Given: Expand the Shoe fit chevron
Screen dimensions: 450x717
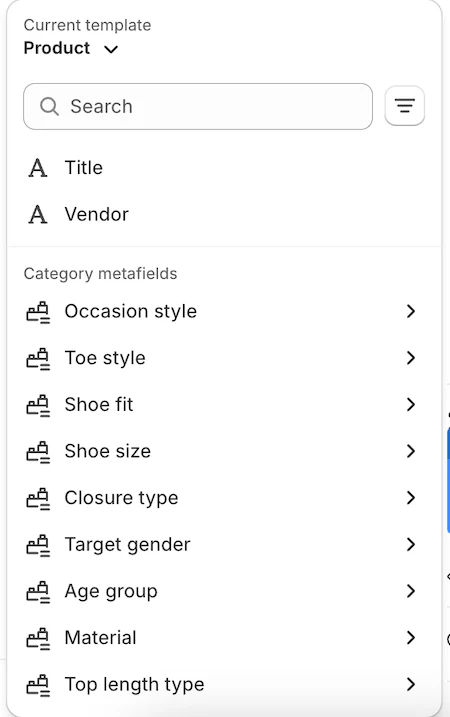Looking at the screenshot, I should (411, 404).
